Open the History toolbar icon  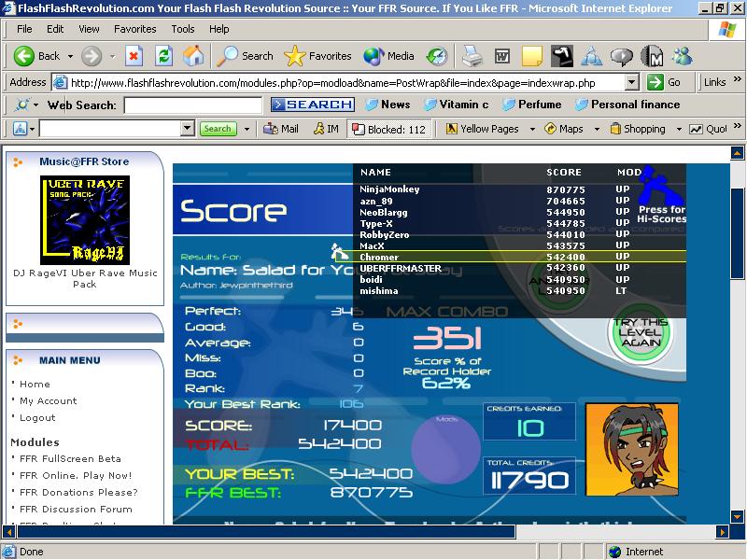pyautogui.click(x=437, y=56)
